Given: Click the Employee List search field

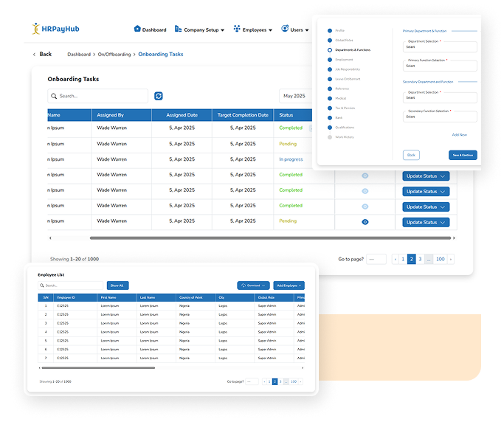Looking at the screenshot, I should coord(71,285).
